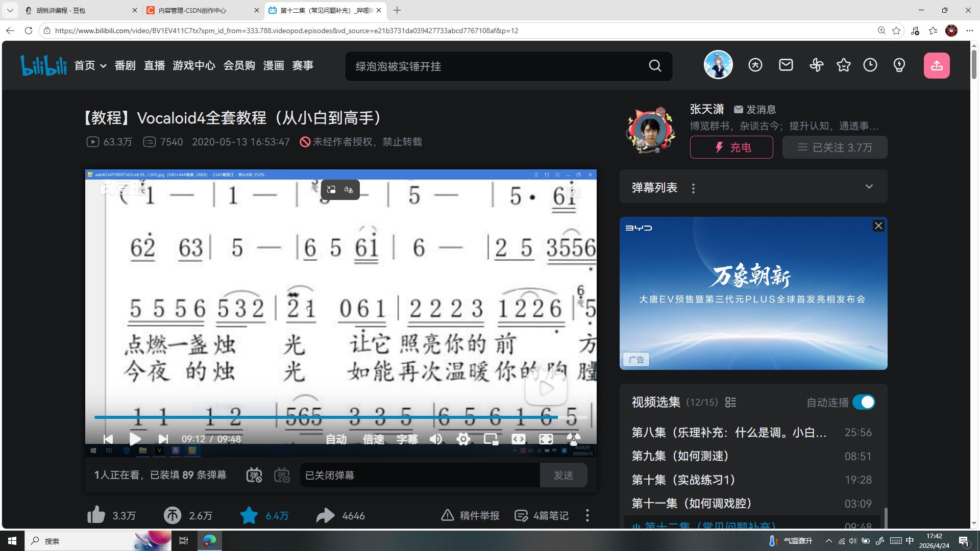Screen dimensions: 980x551
Task: Click the coin (投币) icon
Action: pos(173,516)
